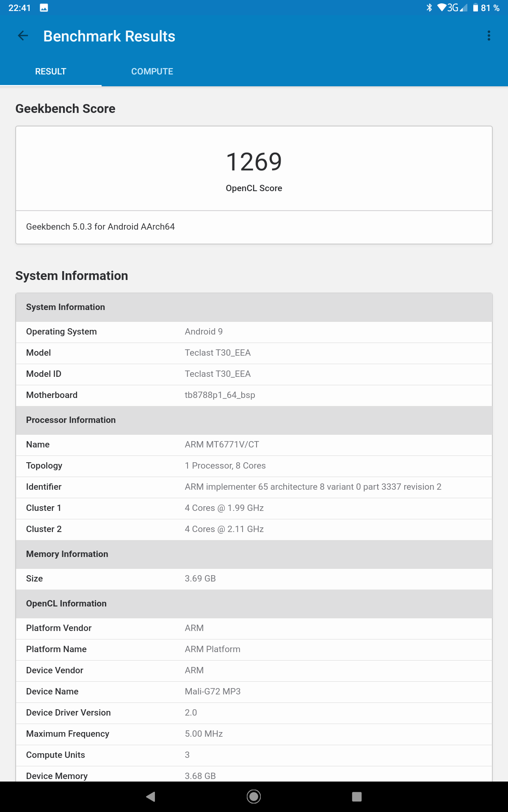
Task: Tap the 3G signal indicator
Action: [x=457, y=8]
